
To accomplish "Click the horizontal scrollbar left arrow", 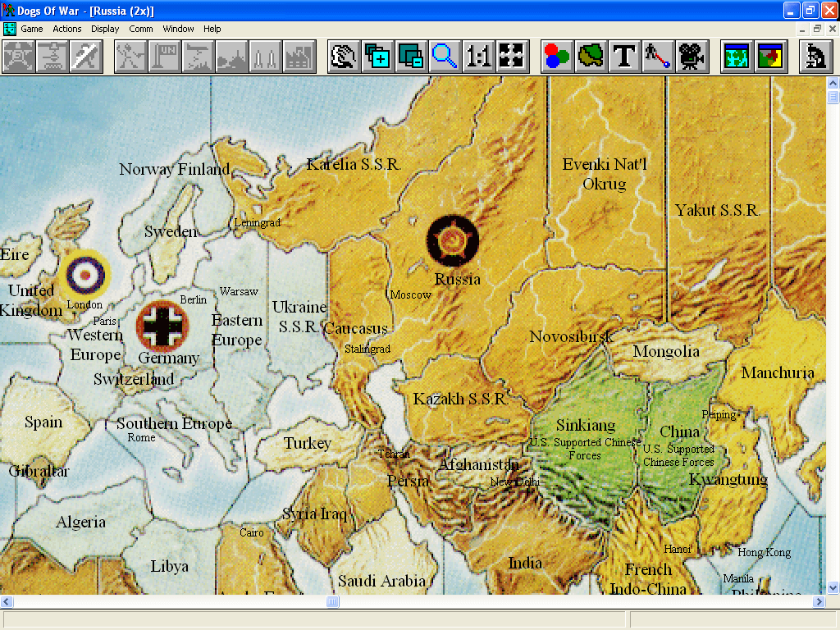I will 6,601.
